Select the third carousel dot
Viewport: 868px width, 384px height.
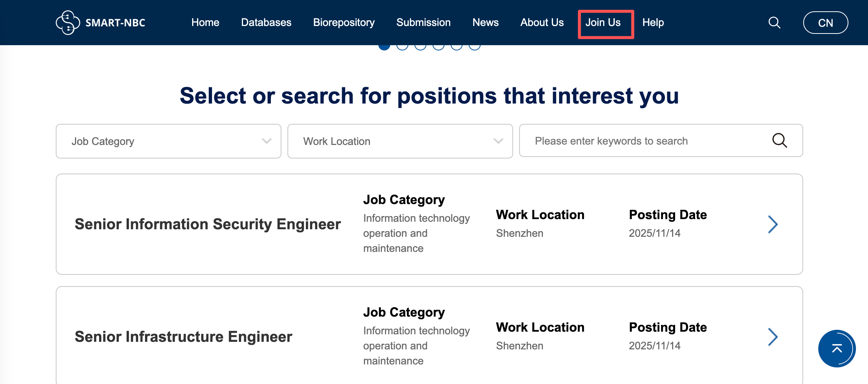420,47
